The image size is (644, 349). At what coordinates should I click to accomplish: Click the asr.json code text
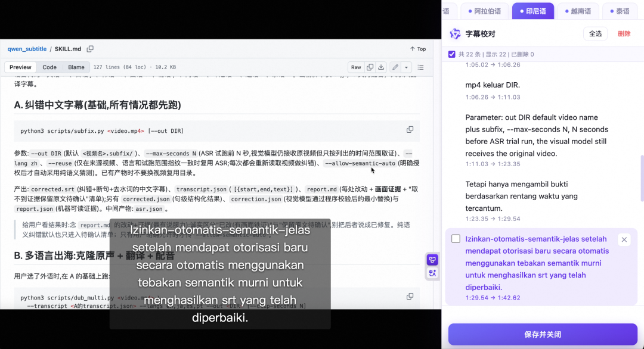coord(148,208)
